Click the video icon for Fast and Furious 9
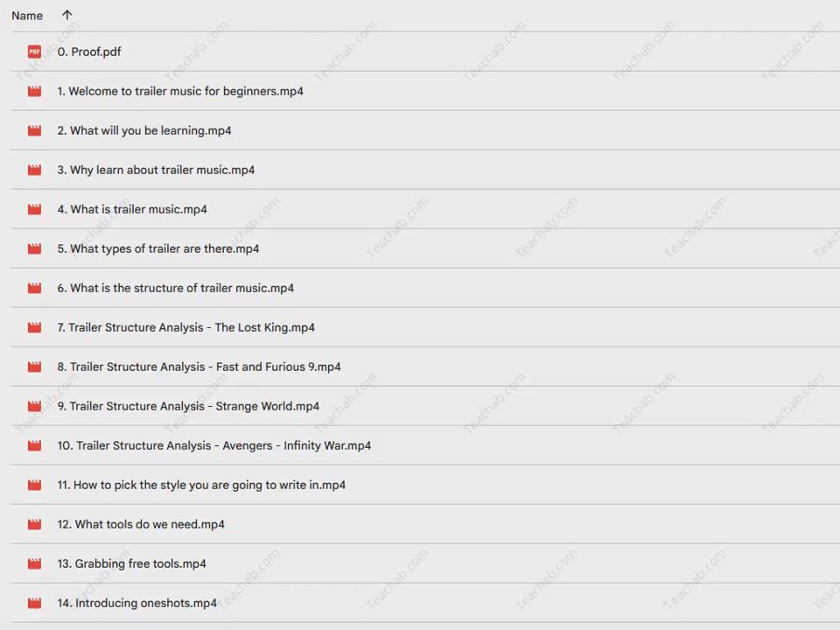 pyautogui.click(x=35, y=367)
